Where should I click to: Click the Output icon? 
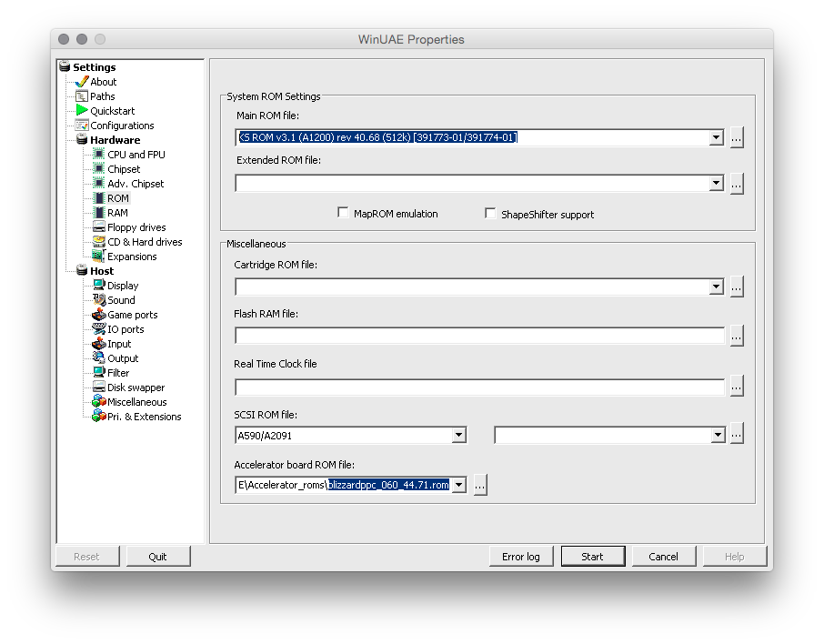coord(99,357)
